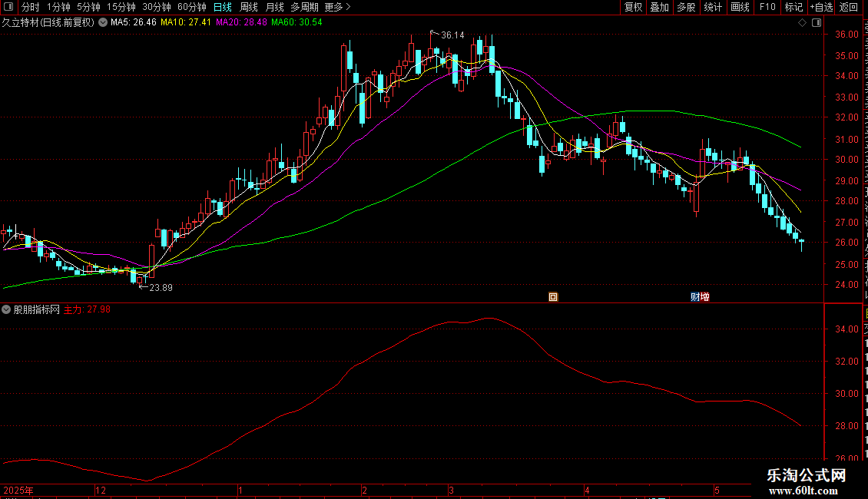Image resolution: width=868 pixels, height=499 pixels.
Task: Click the diamond icon above the price axis
Action: click(x=802, y=23)
